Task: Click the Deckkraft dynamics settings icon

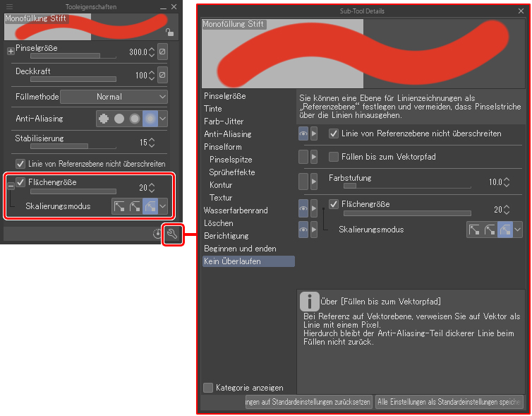Action: (162, 75)
